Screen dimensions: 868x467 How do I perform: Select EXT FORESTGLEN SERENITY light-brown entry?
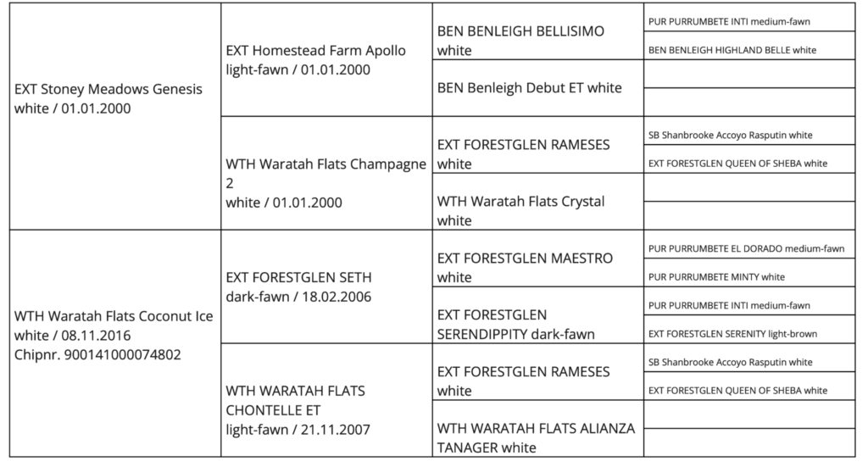tap(732, 333)
